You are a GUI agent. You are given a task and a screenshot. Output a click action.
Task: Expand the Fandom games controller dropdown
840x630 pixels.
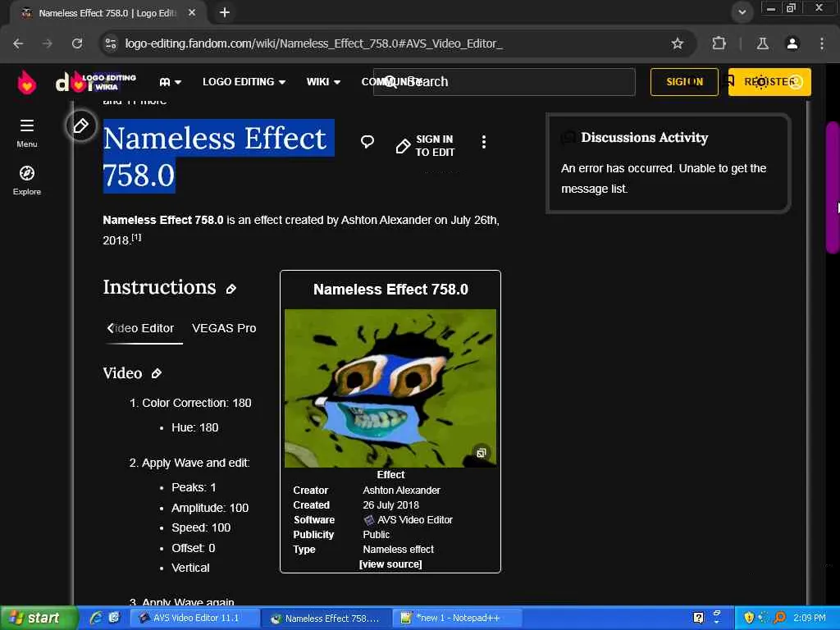pos(171,82)
